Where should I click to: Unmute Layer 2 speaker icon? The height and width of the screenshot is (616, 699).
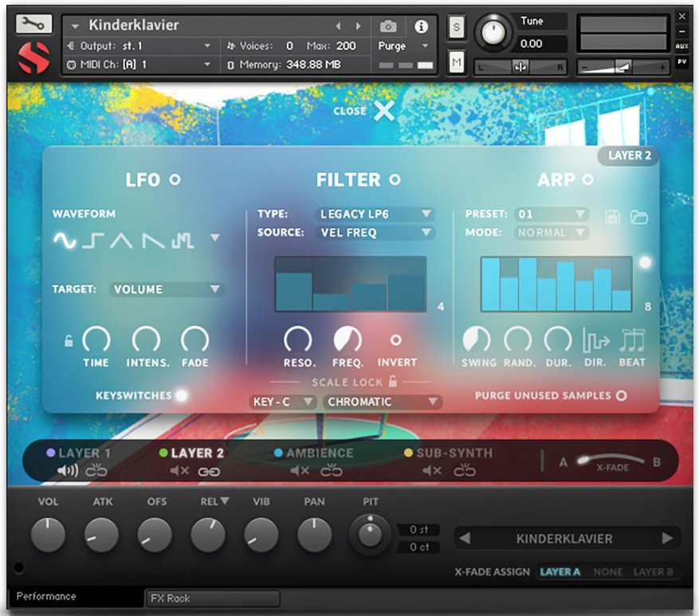click(x=179, y=472)
